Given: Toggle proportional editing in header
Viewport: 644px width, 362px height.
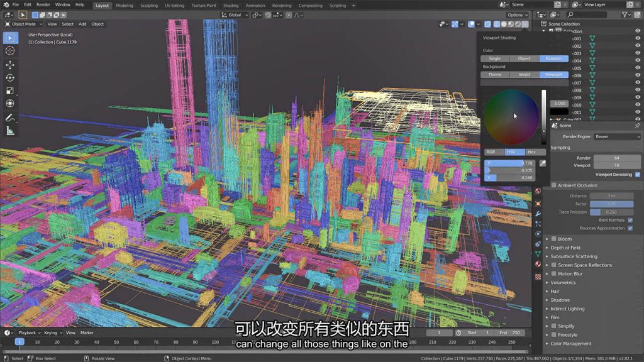Looking at the screenshot, I should [289, 15].
